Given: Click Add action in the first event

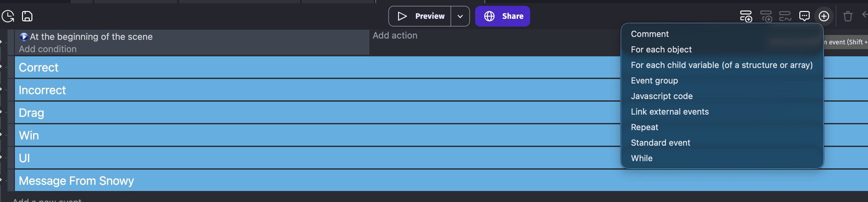Looking at the screenshot, I should (x=394, y=35).
